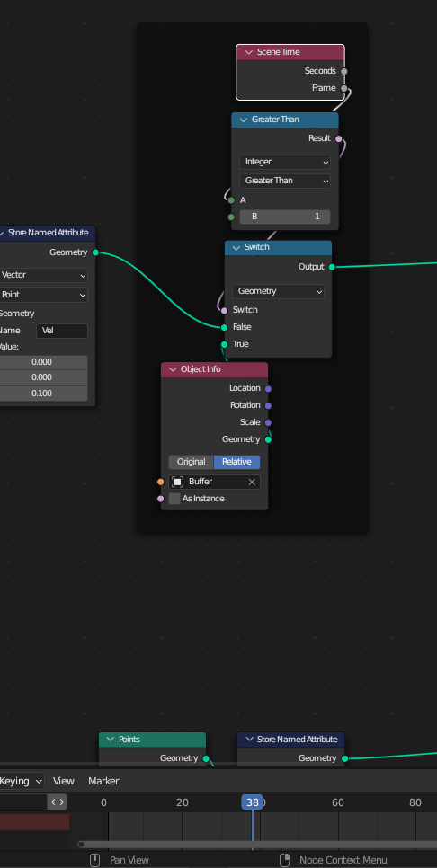This screenshot has height=868, width=437.
Task: Click the A input socket
Action: pyautogui.click(x=231, y=200)
